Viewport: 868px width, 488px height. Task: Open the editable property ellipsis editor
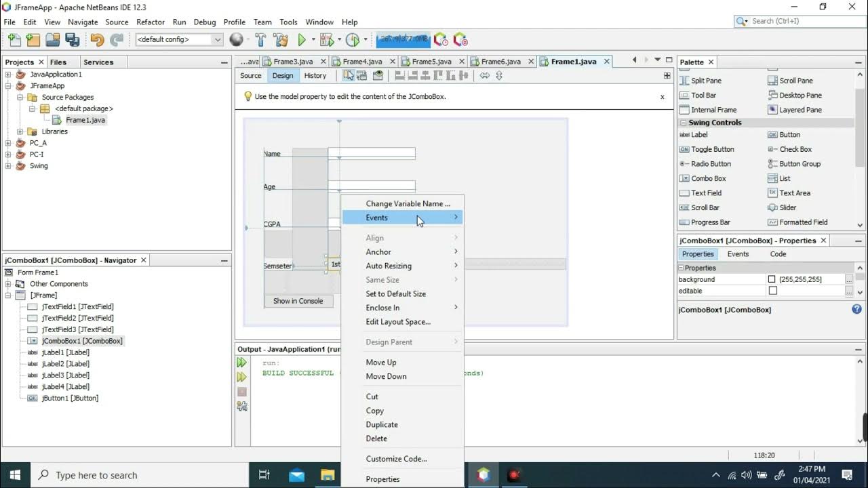pyautogui.click(x=849, y=291)
